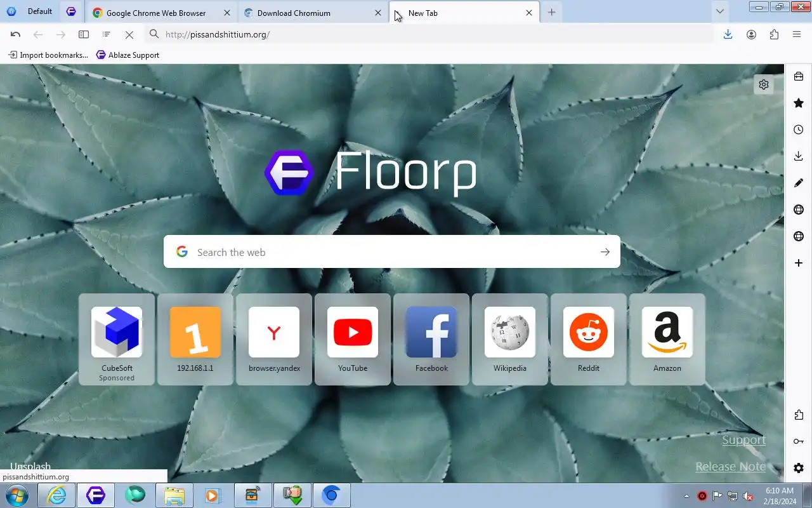Click the magnifier icon in address bar
The image size is (812, 508).
154,34
